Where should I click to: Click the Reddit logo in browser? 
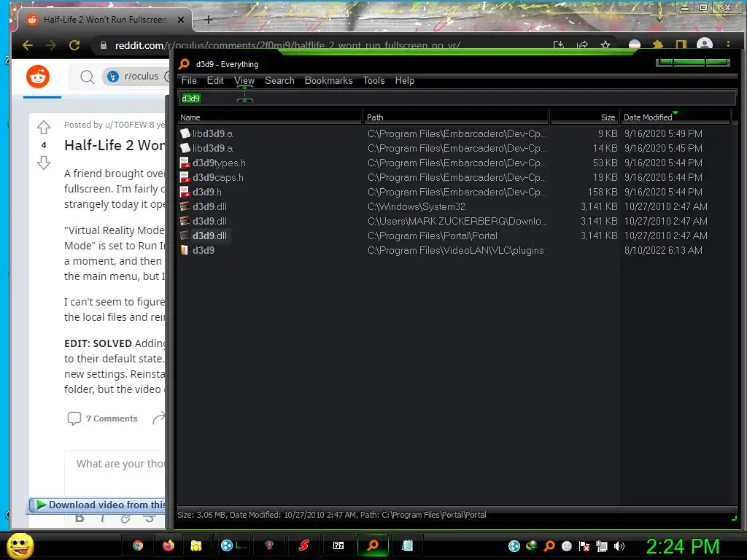coord(38,77)
